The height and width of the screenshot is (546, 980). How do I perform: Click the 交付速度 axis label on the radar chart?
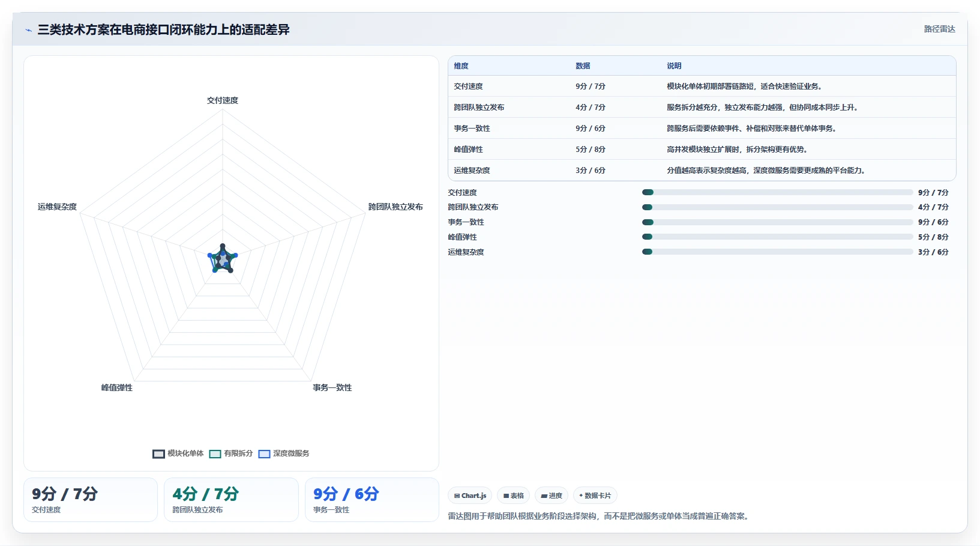click(x=223, y=100)
